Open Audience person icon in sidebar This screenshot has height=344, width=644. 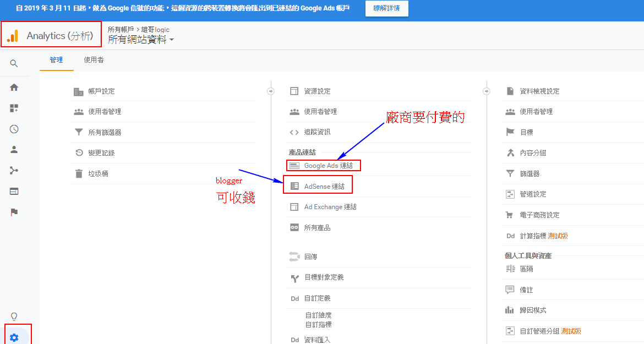click(x=14, y=149)
